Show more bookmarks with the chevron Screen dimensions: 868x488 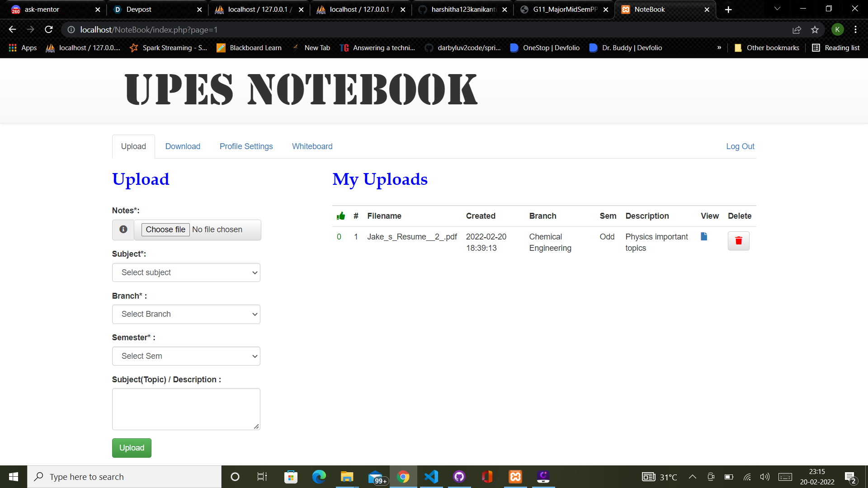tap(719, 48)
